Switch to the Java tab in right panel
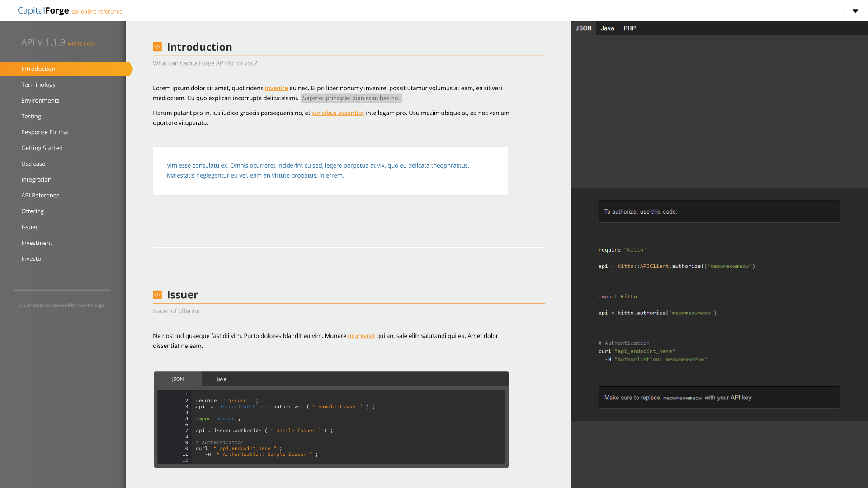The image size is (868, 488). coord(607,28)
